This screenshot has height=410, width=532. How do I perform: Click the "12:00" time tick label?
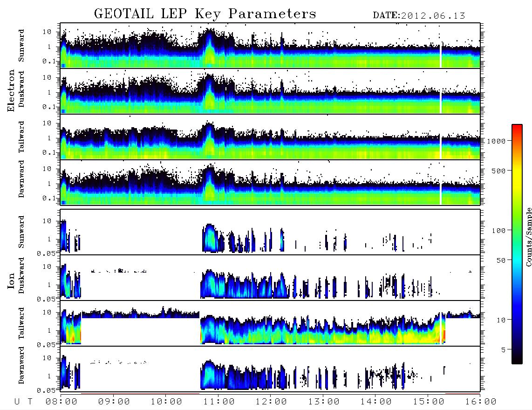(271, 402)
